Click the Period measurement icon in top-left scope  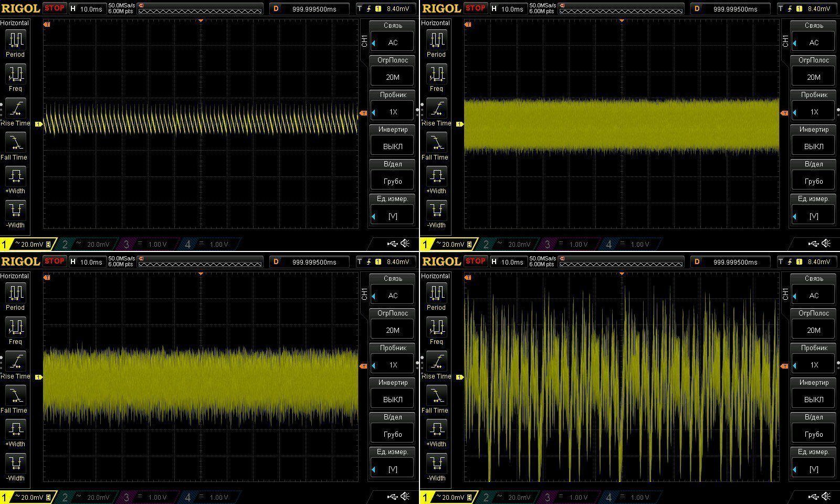(x=15, y=40)
